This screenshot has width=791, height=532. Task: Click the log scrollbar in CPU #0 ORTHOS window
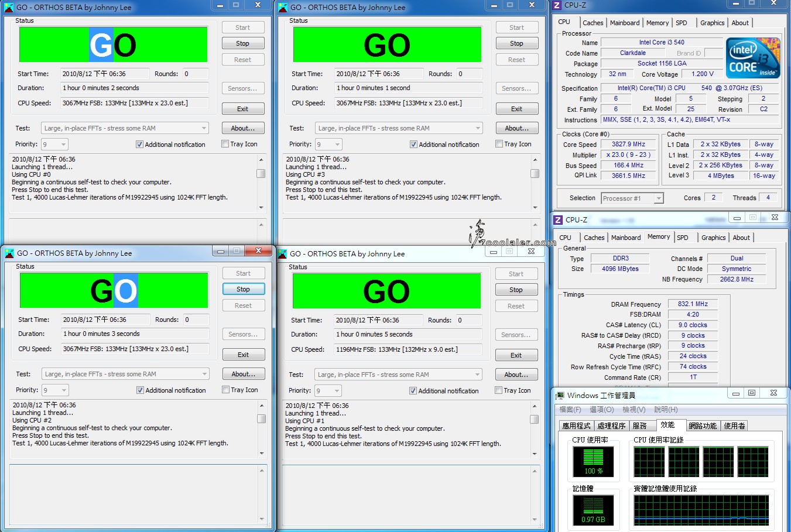[x=261, y=183]
